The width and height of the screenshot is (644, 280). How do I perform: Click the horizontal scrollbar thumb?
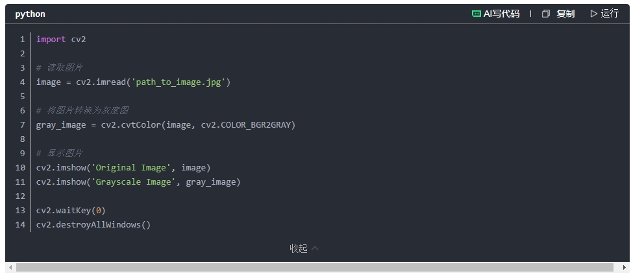tap(315, 267)
